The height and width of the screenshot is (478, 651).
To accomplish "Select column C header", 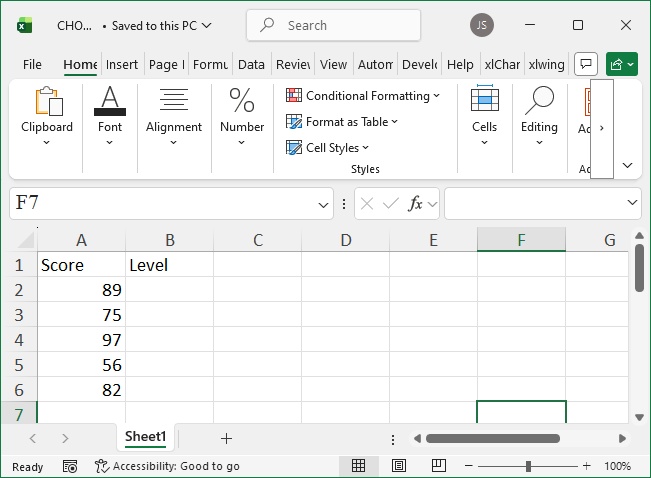I will [x=257, y=240].
